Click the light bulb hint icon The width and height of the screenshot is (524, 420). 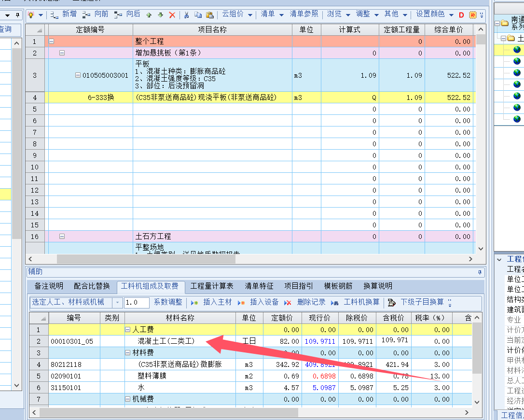point(31,14)
